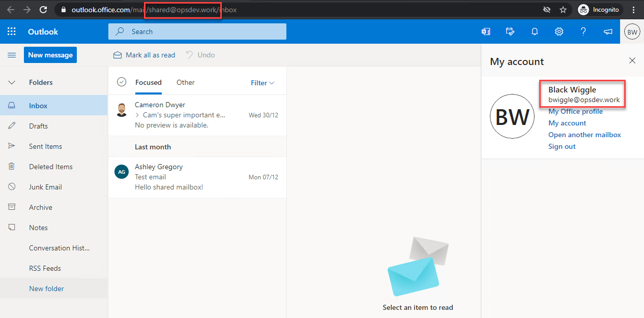The height and width of the screenshot is (318, 644).
Task: Open the feedback megaphone icon
Action: pyautogui.click(x=608, y=31)
